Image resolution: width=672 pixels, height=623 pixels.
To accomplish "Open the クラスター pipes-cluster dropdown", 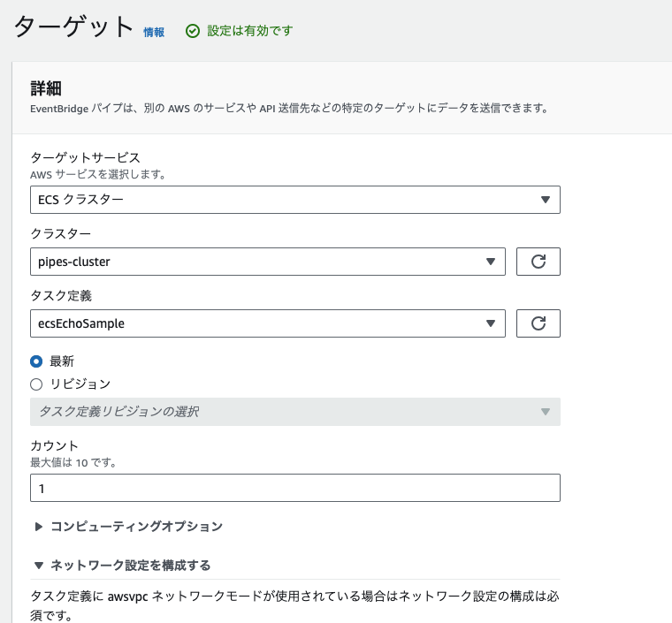I will pos(268,262).
